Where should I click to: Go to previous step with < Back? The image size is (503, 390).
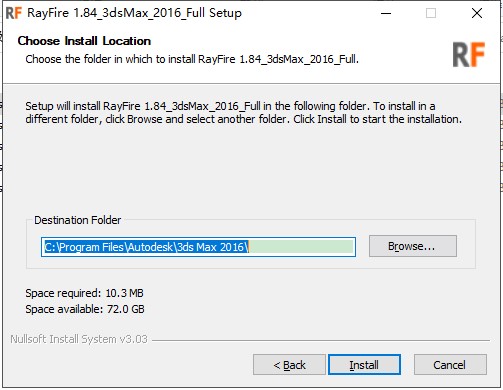[x=289, y=365]
